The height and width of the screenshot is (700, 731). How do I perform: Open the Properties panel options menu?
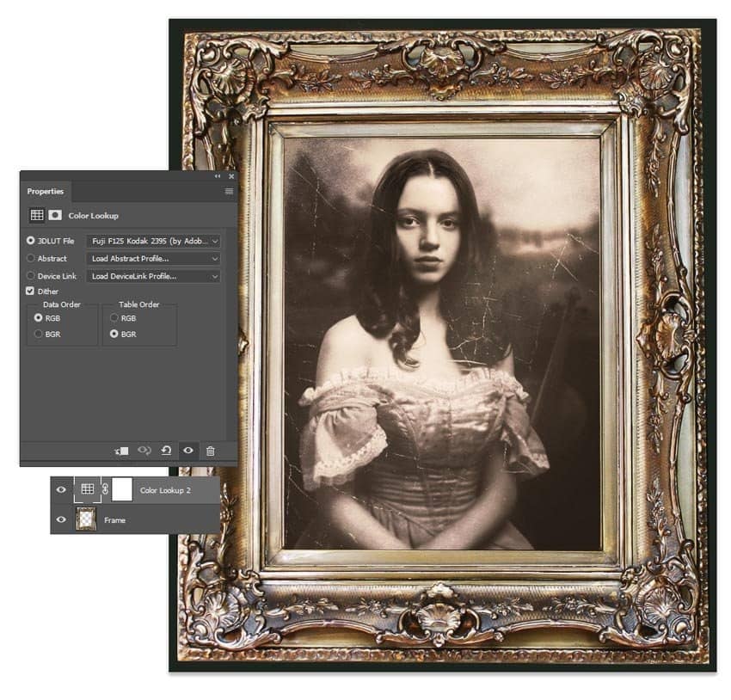[x=229, y=191]
